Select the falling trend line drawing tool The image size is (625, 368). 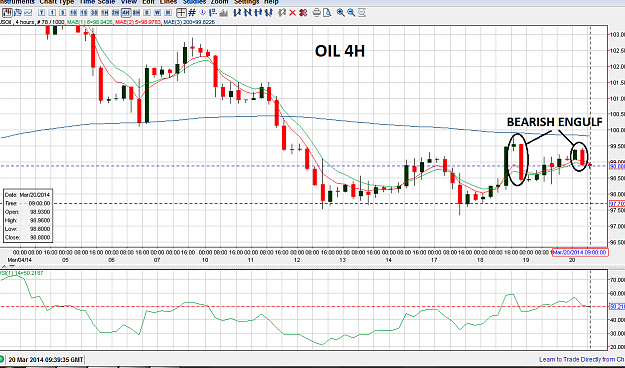pos(248,13)
